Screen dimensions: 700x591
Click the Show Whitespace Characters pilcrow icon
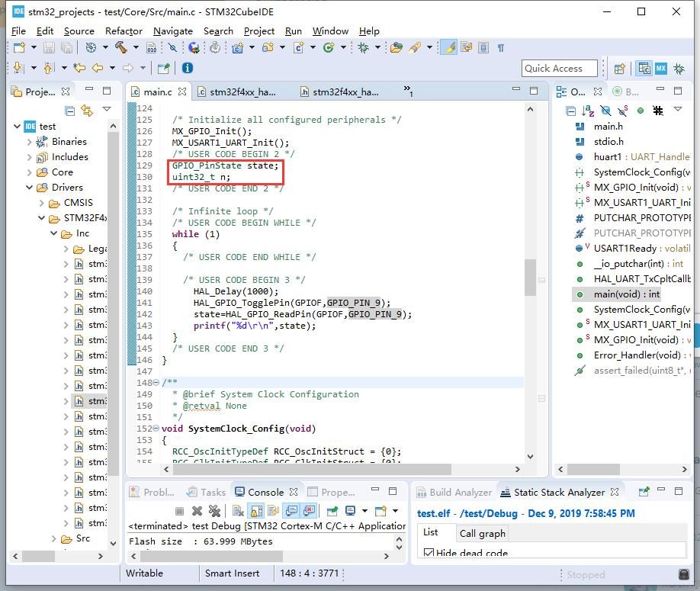(501, 48)
